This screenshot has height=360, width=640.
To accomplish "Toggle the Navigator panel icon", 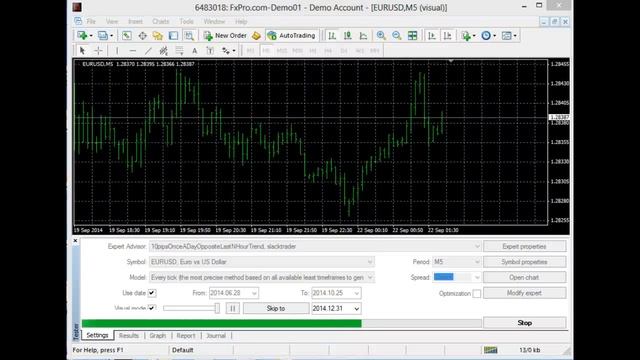I will (158, 36).
